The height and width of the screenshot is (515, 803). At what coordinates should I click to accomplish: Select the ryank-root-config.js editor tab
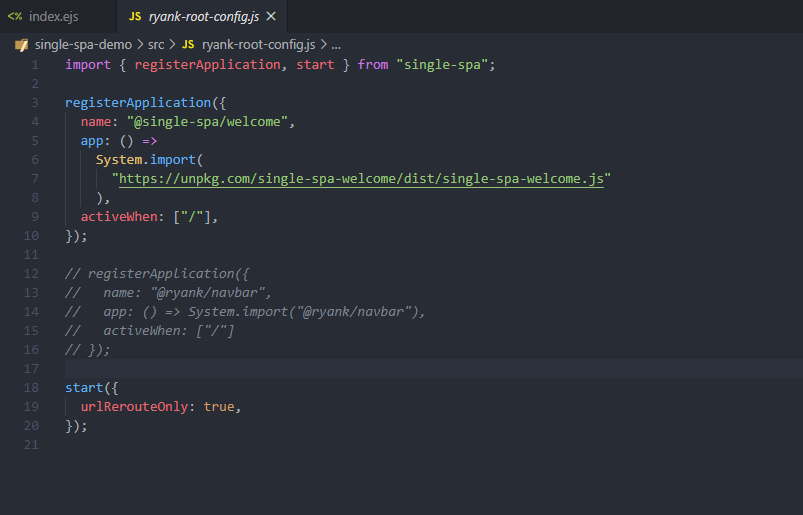[204, 16]
